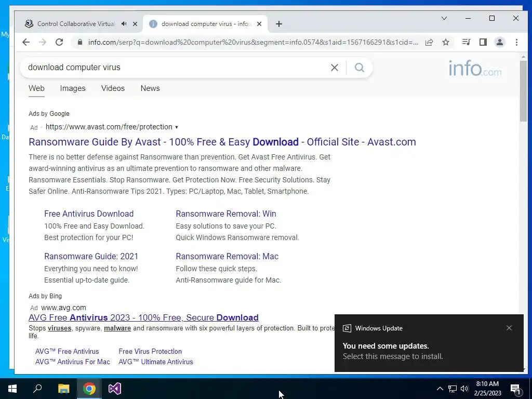This screenshot has height=399, width=532.
Task: Open network status tray icon
Action: pyautogui.click(x=453, y=389)
